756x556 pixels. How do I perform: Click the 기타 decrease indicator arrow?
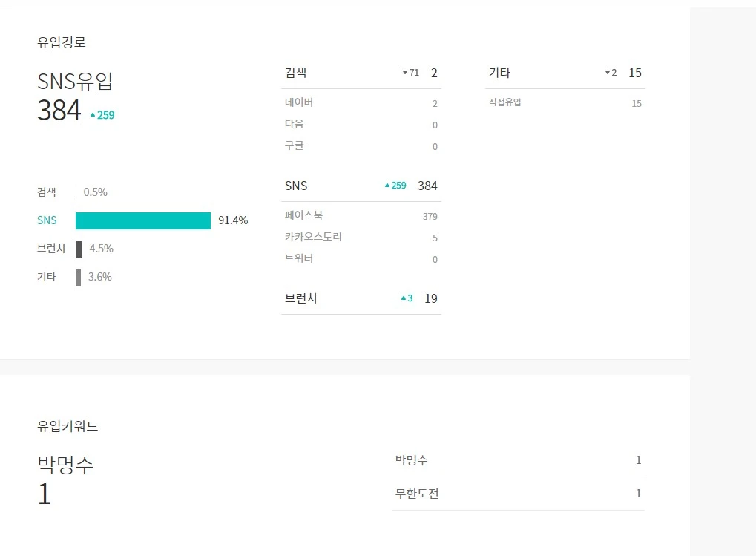click(x=608, y=73)
